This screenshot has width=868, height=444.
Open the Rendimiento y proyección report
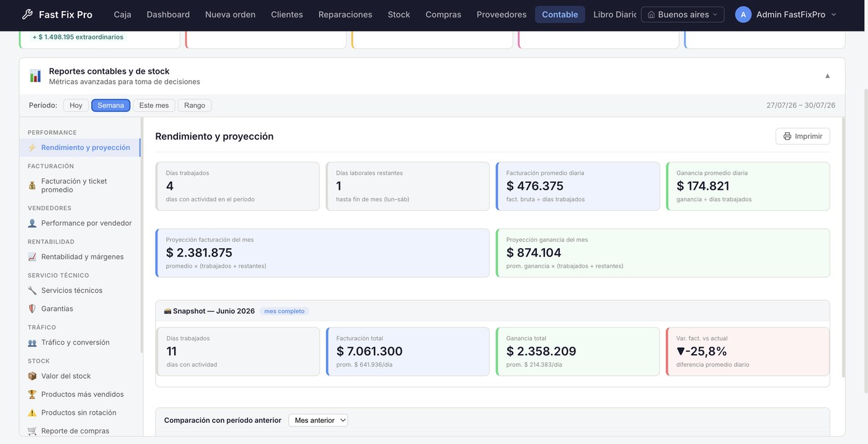tap(79, 148)
